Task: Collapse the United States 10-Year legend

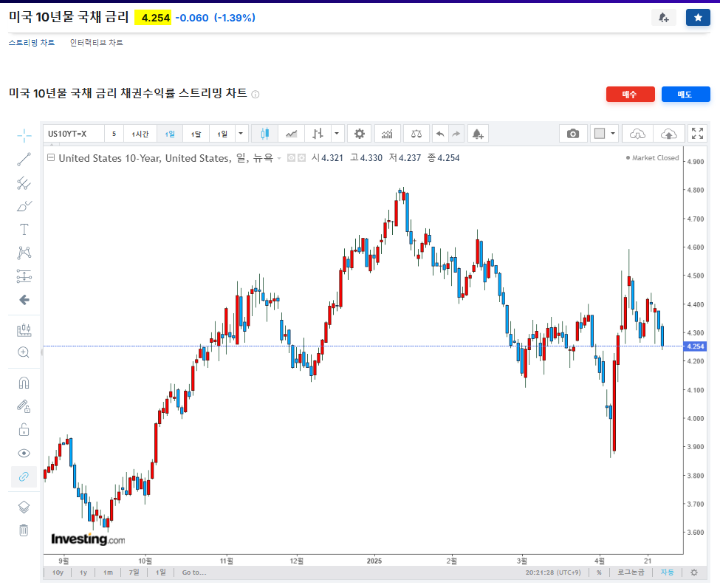Action: point(50,158)
